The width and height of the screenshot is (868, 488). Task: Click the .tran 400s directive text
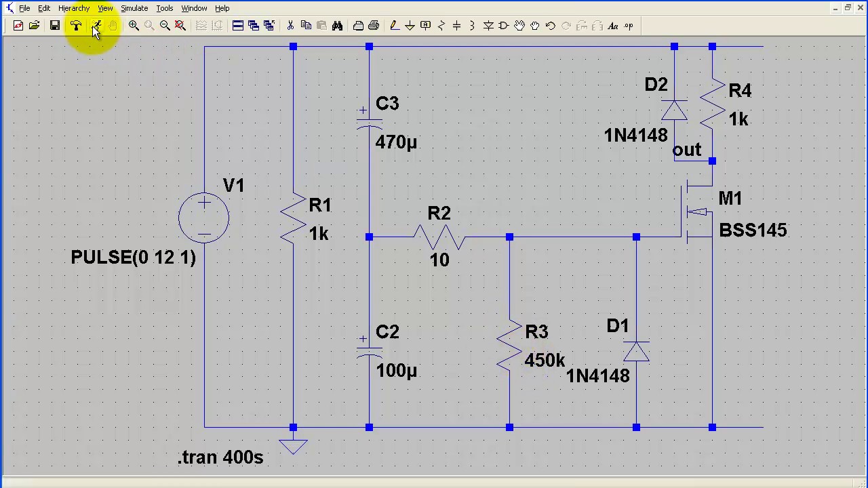click(220, 457)
